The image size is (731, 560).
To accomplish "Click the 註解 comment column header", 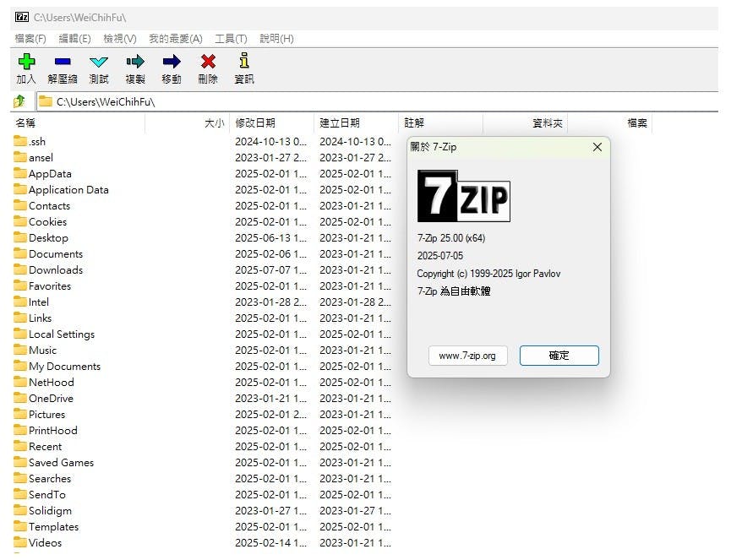I will click(440, 123).
